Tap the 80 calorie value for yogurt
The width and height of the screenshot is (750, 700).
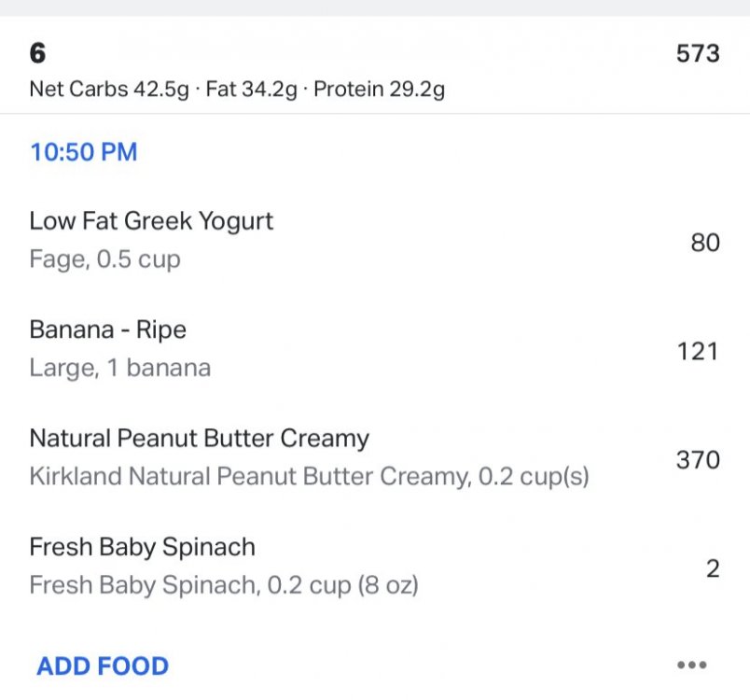click(x=705, y=243)
